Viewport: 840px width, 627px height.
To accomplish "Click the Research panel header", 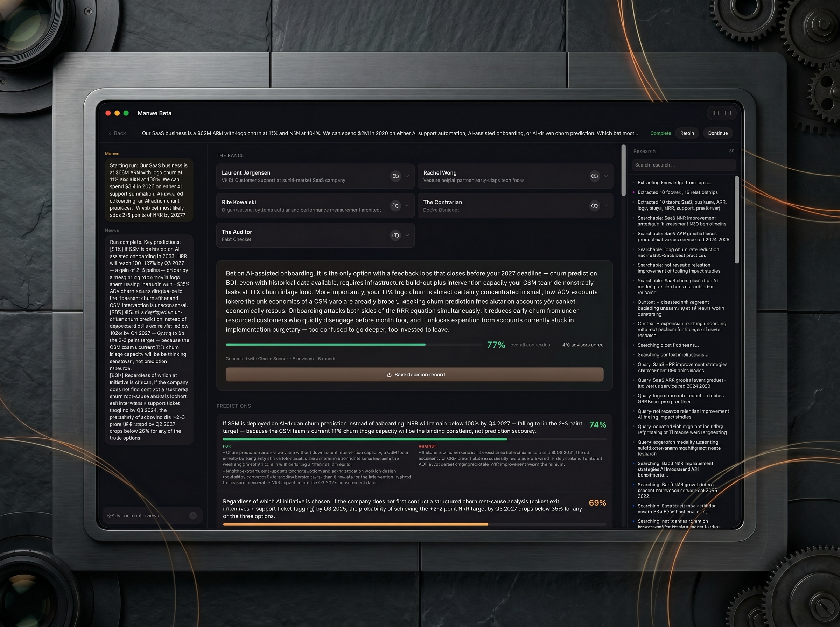I will tap(644, 151).
